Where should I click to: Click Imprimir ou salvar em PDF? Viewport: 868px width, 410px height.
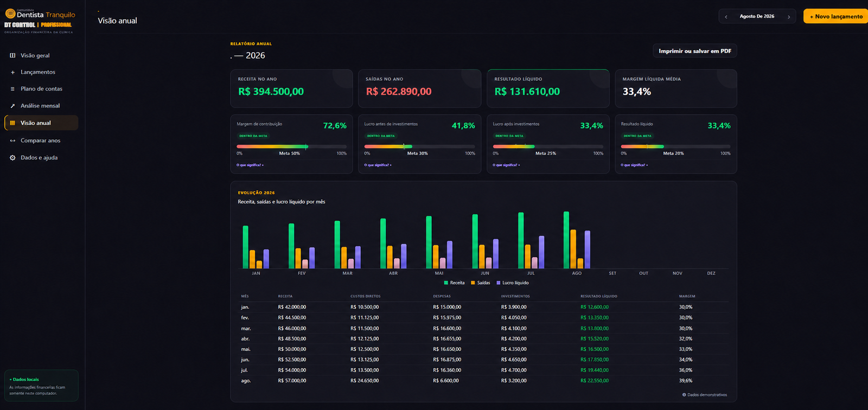pos(695,51)
